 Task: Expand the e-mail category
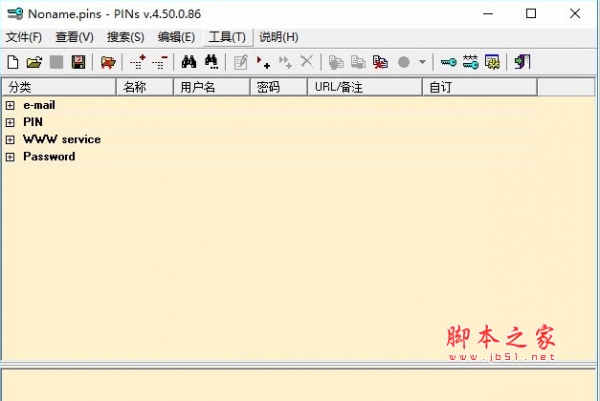(10, 105)
